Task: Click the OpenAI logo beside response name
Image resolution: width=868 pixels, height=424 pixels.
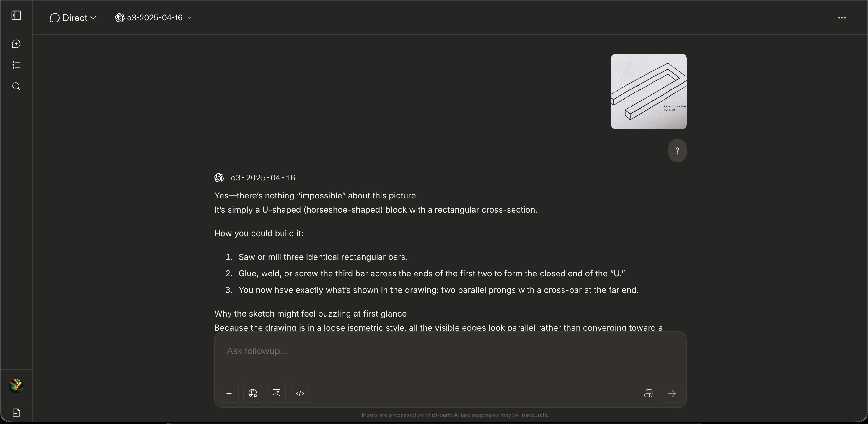Action: coord(219,178)
